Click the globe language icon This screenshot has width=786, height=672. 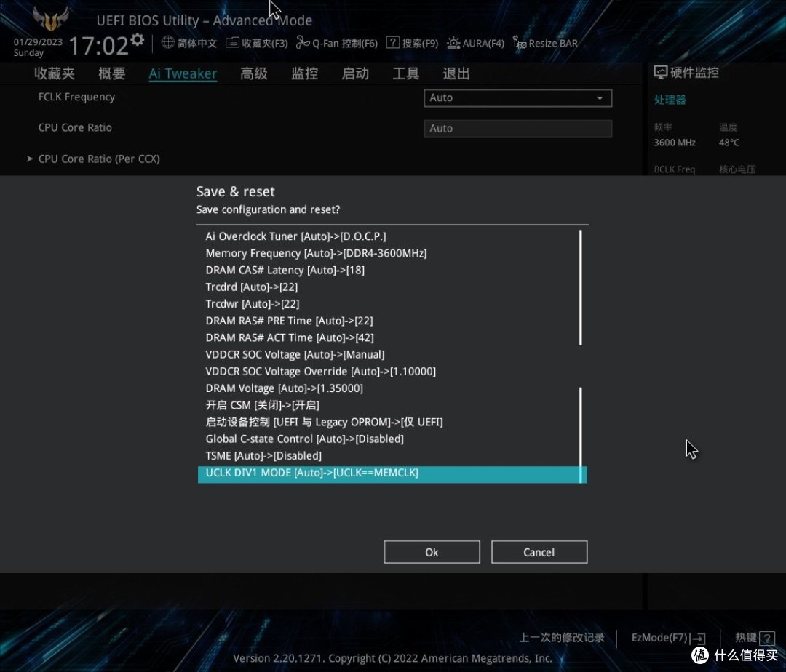coord(168,43)
